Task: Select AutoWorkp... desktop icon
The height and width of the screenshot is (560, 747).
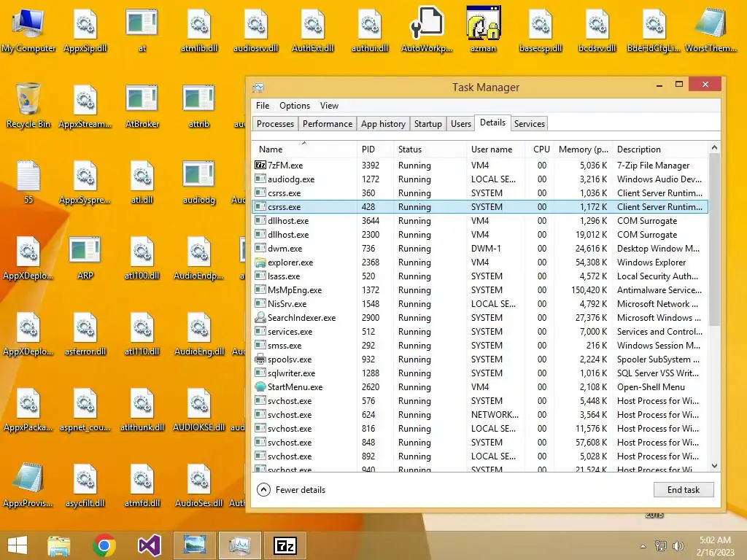Action: click(x=427, y=29)
